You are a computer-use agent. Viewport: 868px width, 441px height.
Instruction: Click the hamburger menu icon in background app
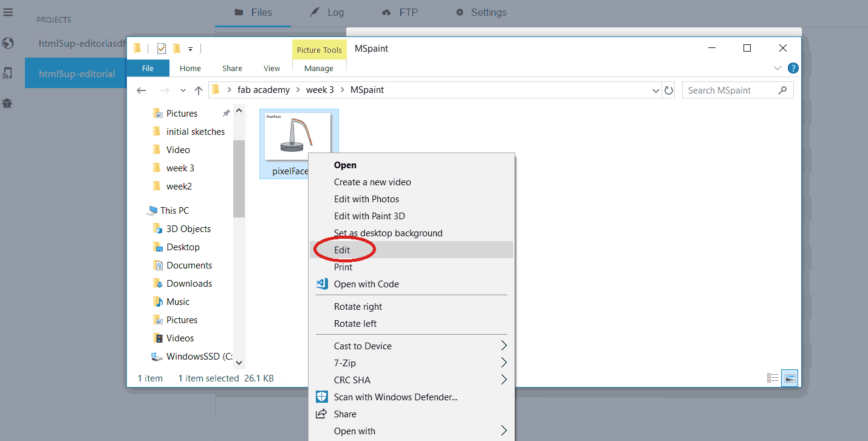[8, 12]
